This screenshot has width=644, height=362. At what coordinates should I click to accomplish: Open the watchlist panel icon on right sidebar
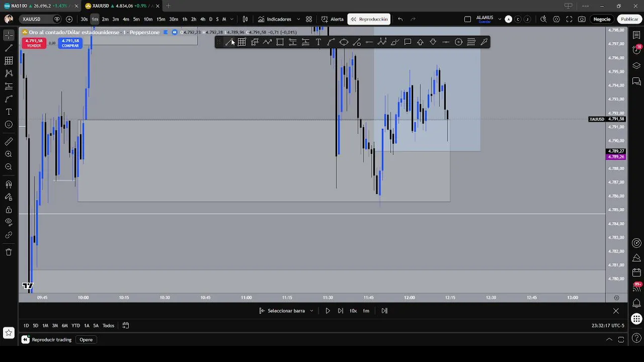[636, 35]
